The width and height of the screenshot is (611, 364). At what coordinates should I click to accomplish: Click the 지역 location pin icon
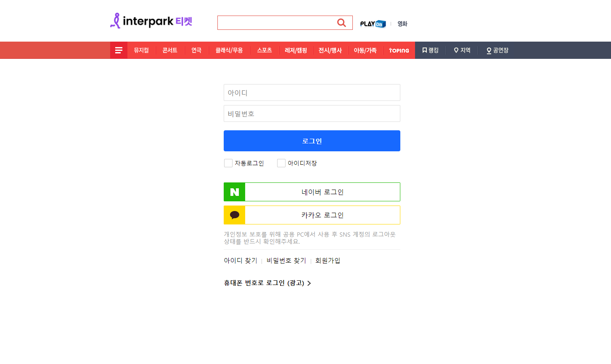456,50
